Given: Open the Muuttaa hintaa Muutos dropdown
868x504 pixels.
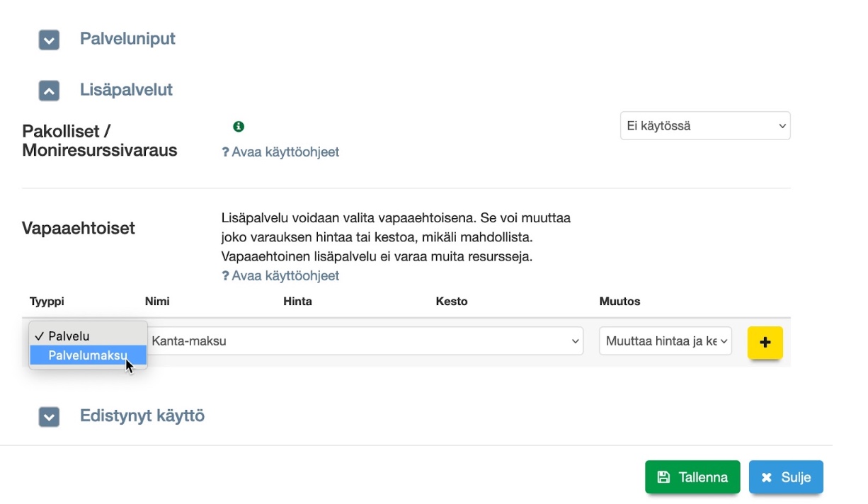Looking at the screenshot, I should (666, 341).
